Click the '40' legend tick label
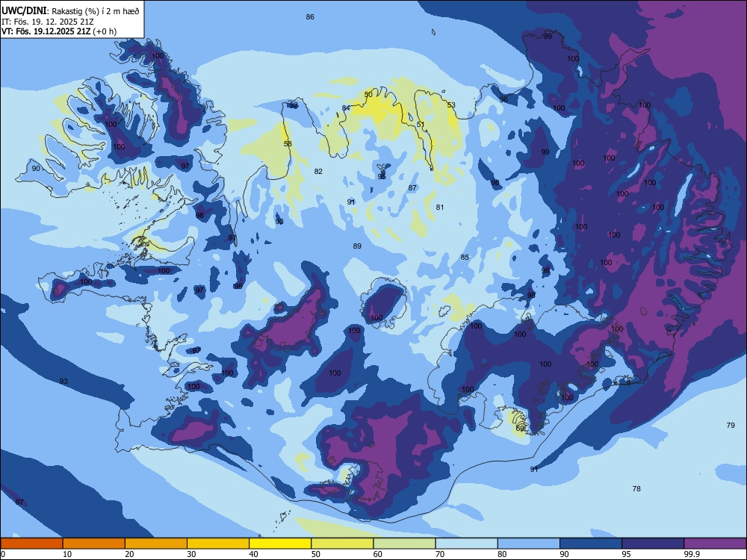 254,554
